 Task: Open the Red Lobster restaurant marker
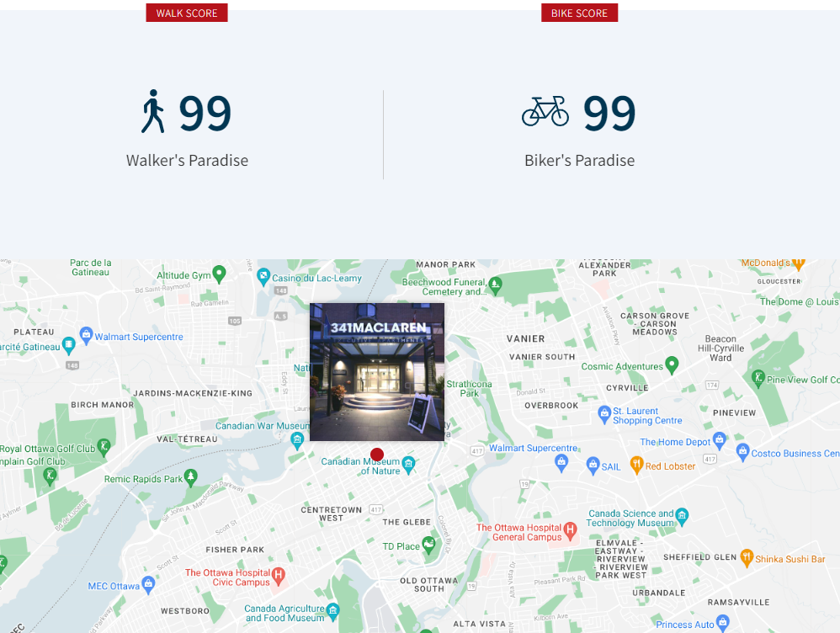(636, 465)
